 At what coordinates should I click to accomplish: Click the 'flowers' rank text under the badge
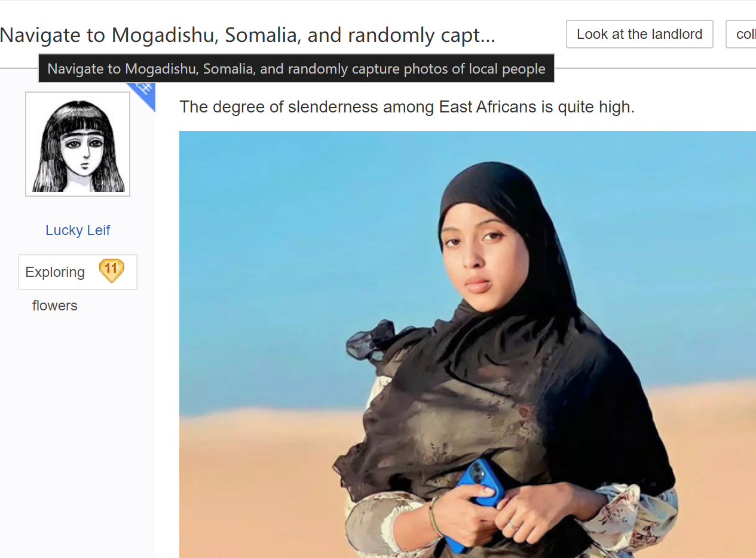[x=54, y=306]
